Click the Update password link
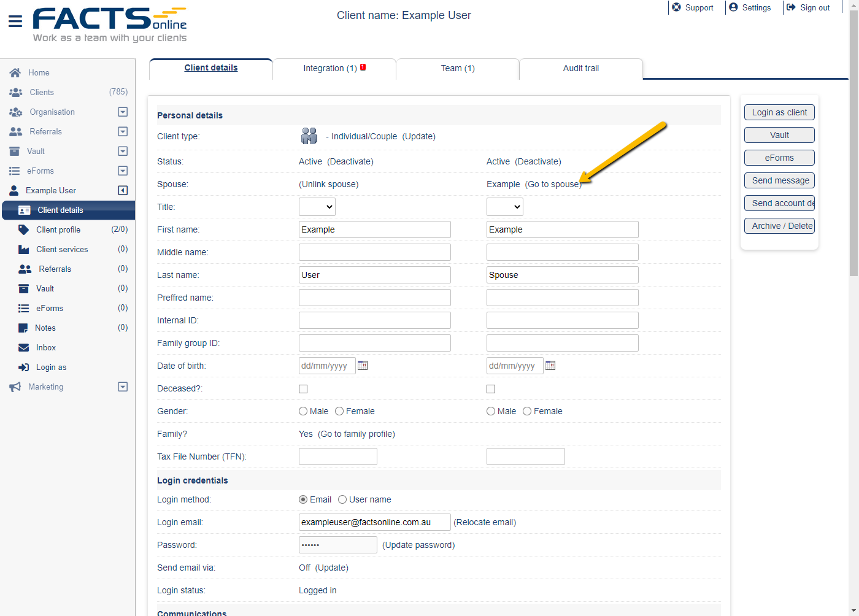 (x=418, y=545)
